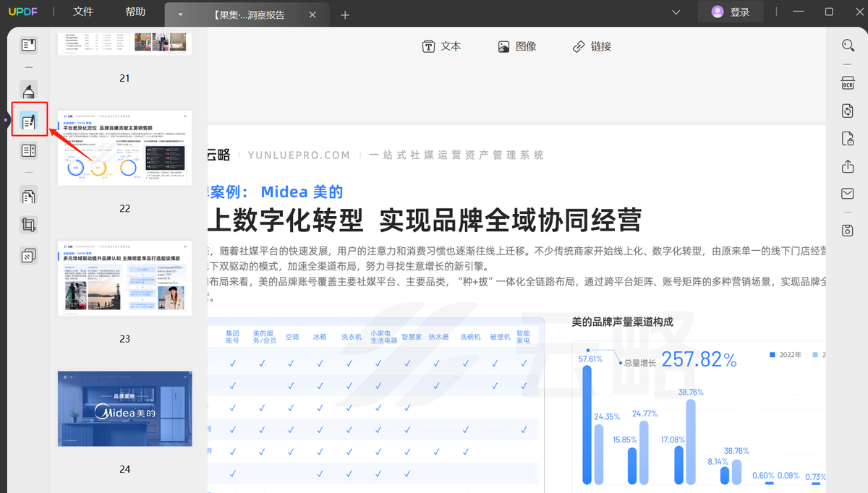Add a link with 链接 tool
868x493 pixels.
pyautogui.click(x=592, y=46)
